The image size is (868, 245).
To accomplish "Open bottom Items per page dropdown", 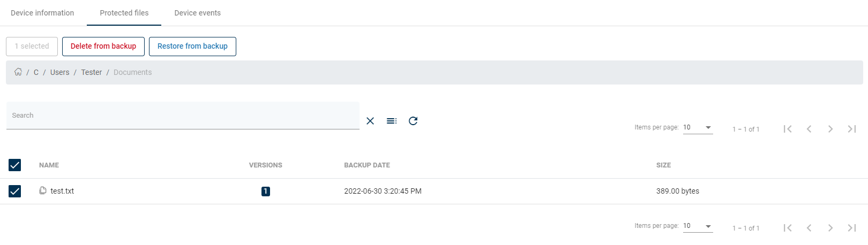I will [x=698, y=226].
